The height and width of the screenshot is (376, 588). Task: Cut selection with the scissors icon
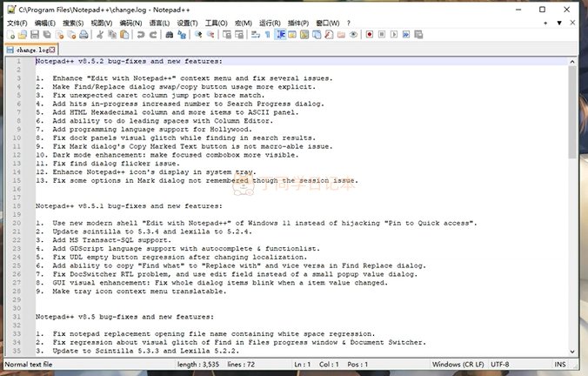click(100, 35)
